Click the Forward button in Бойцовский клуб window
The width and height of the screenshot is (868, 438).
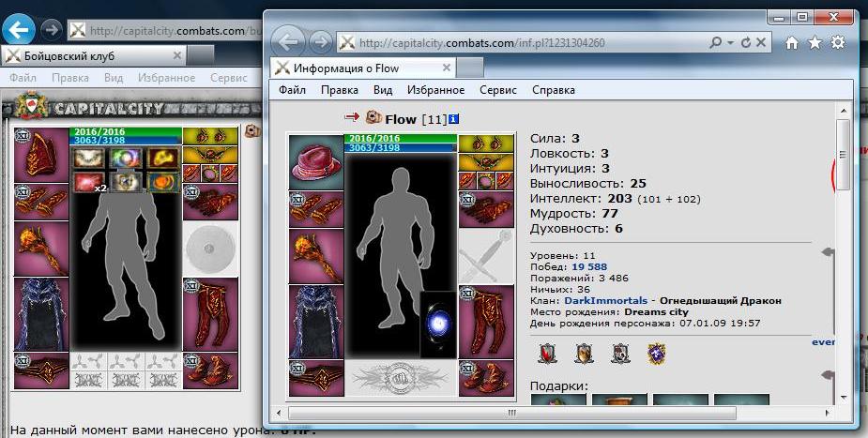point(52,30)
